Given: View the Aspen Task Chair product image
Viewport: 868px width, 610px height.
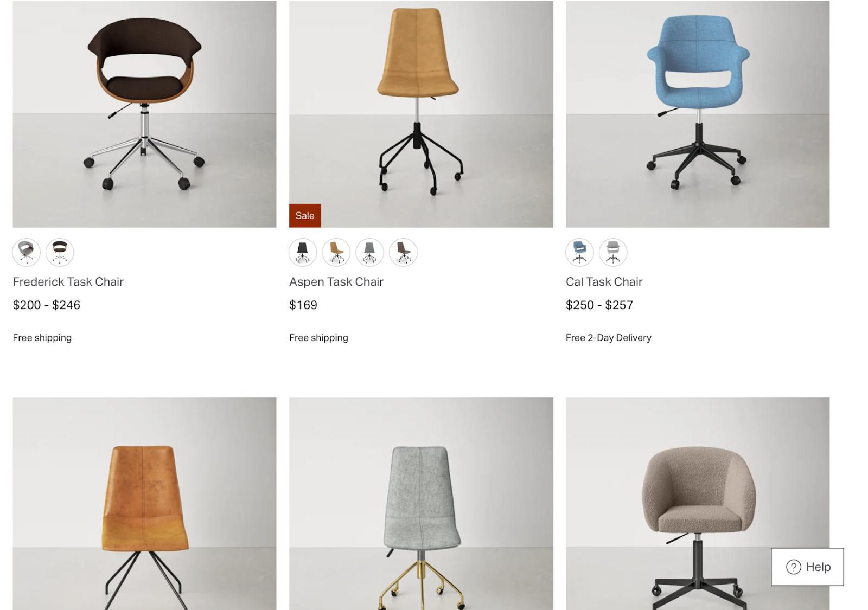Looking at the screenshot, I should click(x=421, y=114).
